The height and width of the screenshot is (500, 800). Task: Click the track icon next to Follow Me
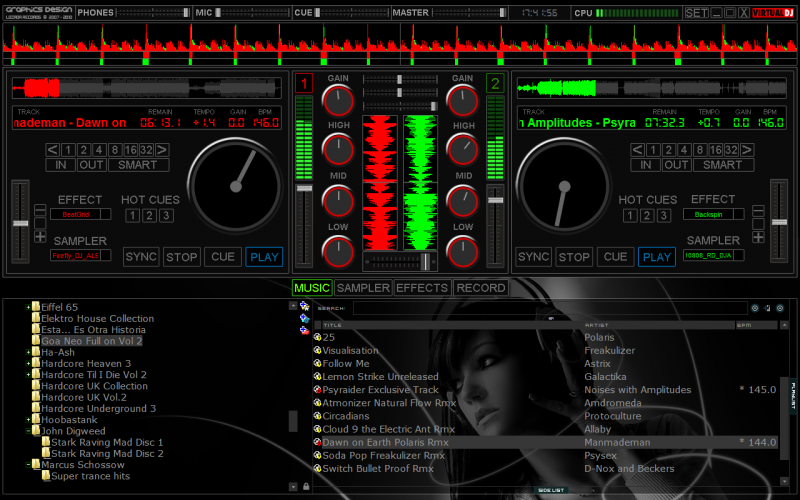point(317,363)
